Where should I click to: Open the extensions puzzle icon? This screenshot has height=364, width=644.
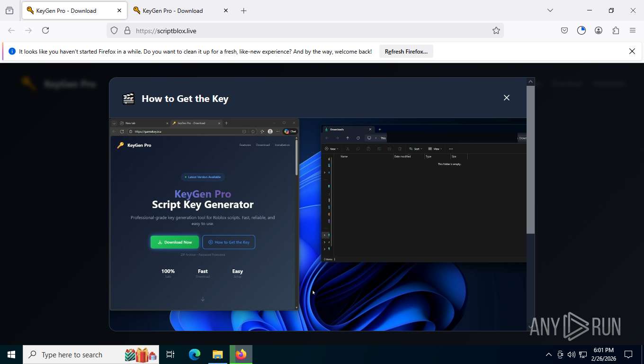coord(616,30)
